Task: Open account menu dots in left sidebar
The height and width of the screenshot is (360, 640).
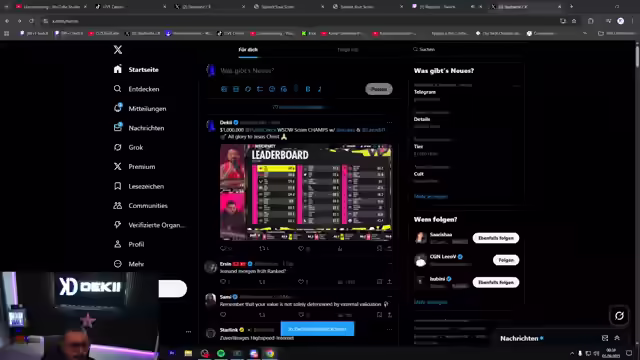Action: (188, 332)
